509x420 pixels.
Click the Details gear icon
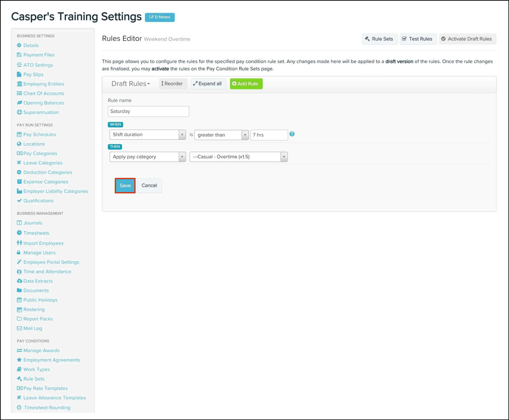(19, 45)
